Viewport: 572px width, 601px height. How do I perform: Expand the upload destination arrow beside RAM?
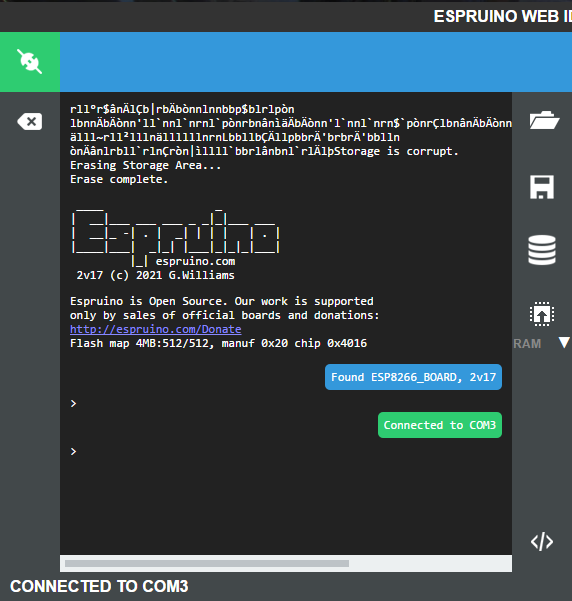pyautogui.click(x=564, y=343)
